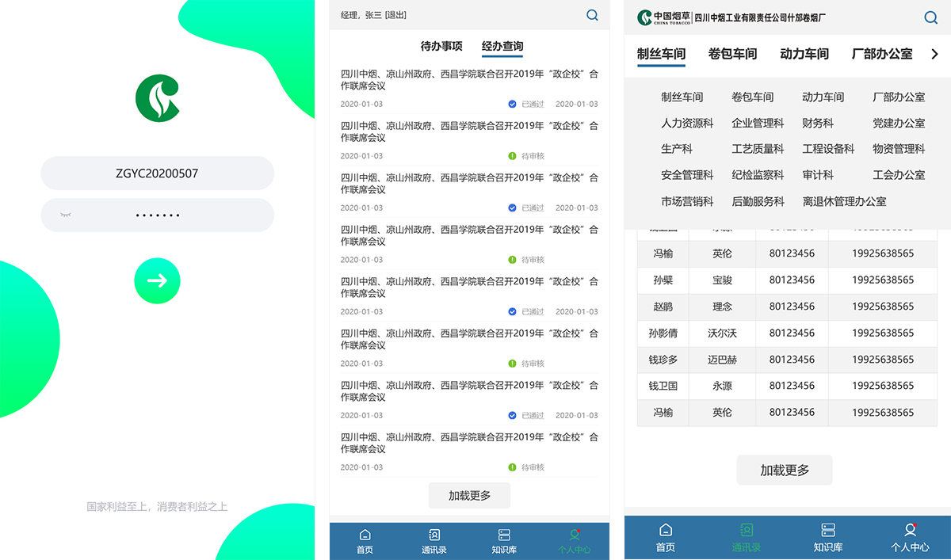Click the search icon beside 经理，张三 [退出]
Viewport: 951px width, 560px height.
click(592, 15)
